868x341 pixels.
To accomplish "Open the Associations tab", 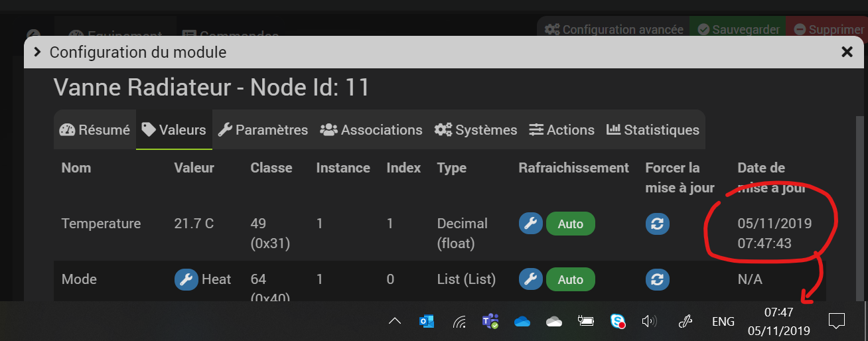I will click(371, 130).
